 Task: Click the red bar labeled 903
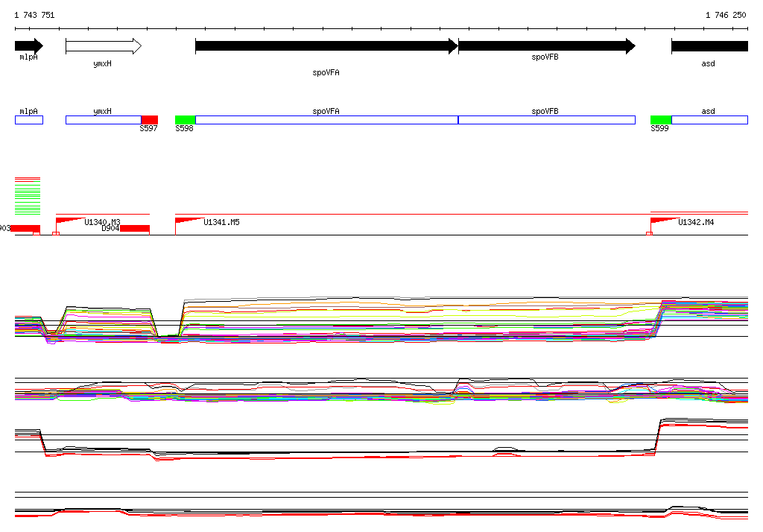pos(25,228)
